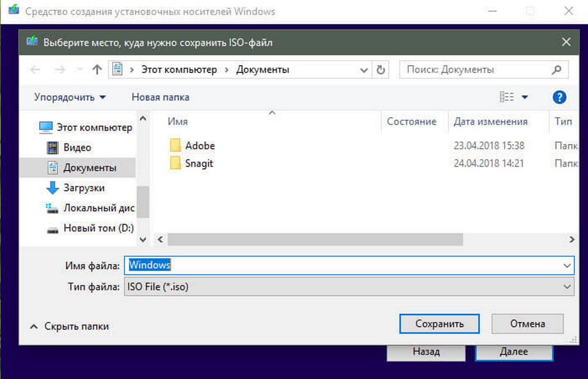Viewport: 588px width, 379px height.
Task: Click the Forward navigation arrow
Action: click(60, 70)
